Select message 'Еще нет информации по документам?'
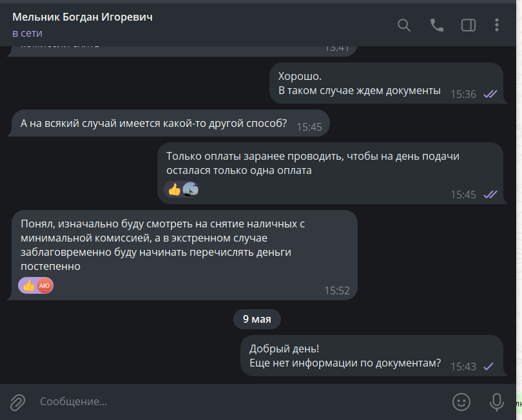The width and height of the screenshot is (522, 420). (x=345, y=363)
